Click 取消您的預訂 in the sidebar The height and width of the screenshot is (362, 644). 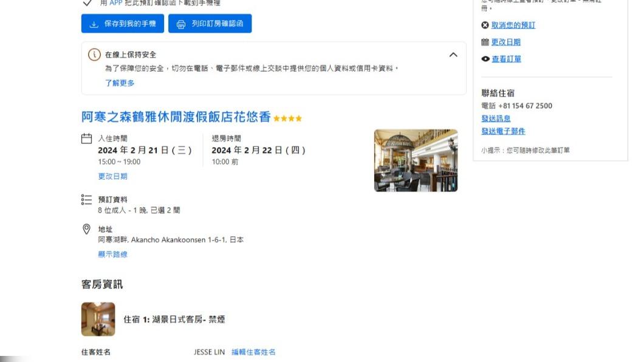coord(513,26)
